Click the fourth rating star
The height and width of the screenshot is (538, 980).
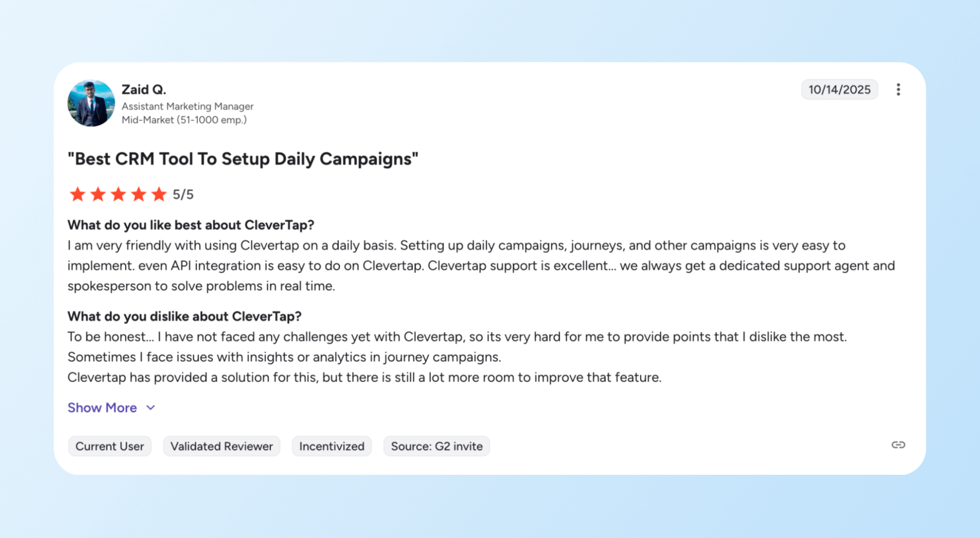point(139,194)
